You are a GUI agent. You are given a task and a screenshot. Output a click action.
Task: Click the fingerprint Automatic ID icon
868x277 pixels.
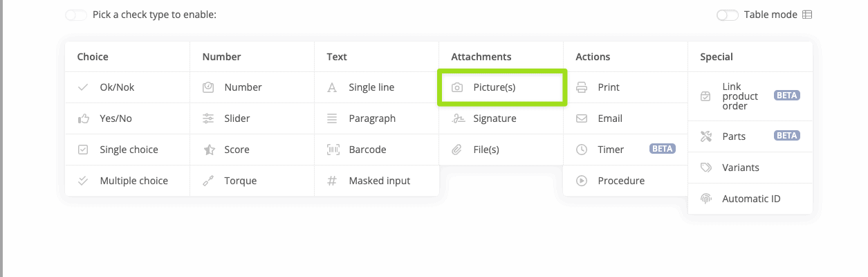tap(706, 199)
